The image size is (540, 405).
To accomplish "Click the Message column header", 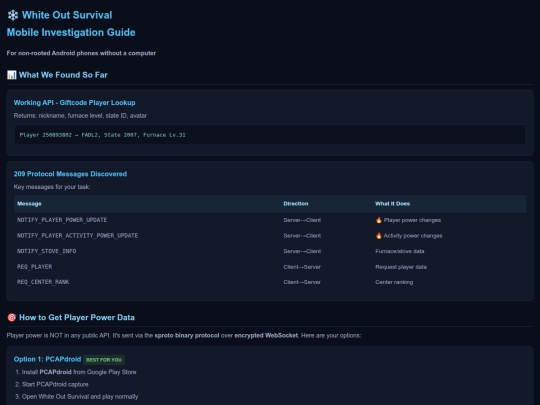I will pos(29,204).
